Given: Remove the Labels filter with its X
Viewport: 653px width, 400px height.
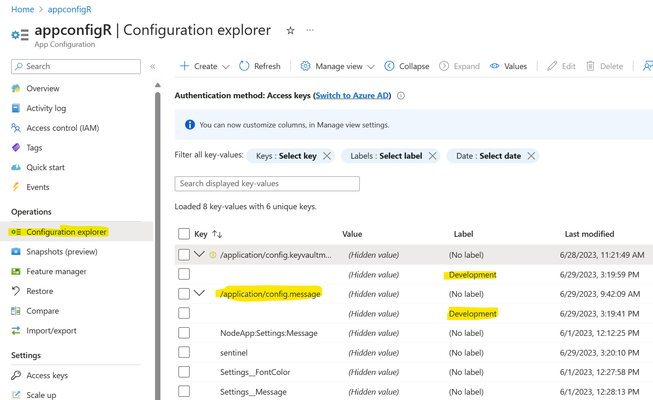Looking at the screenshot, I should (433, 156).
